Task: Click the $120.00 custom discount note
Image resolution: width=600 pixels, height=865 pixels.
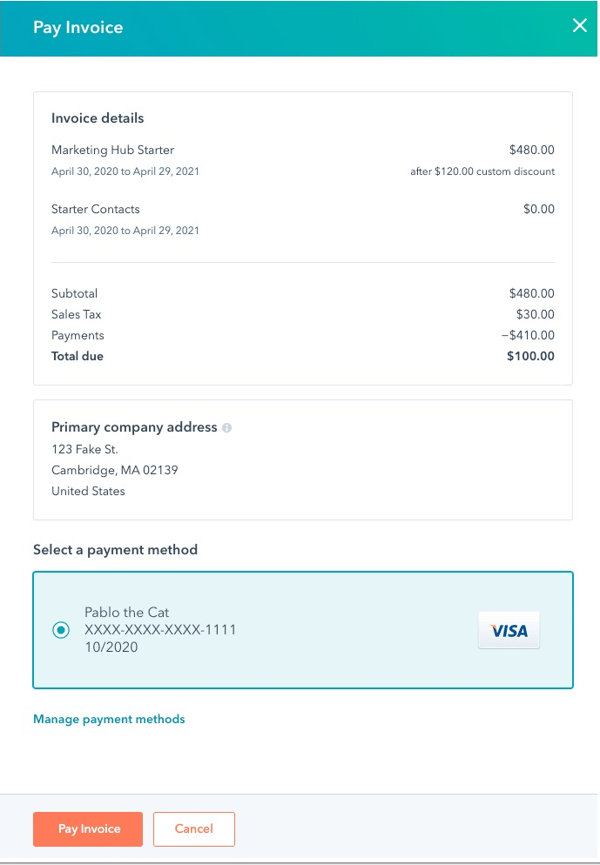Action: pyautogui.click(x=482, y=171)
